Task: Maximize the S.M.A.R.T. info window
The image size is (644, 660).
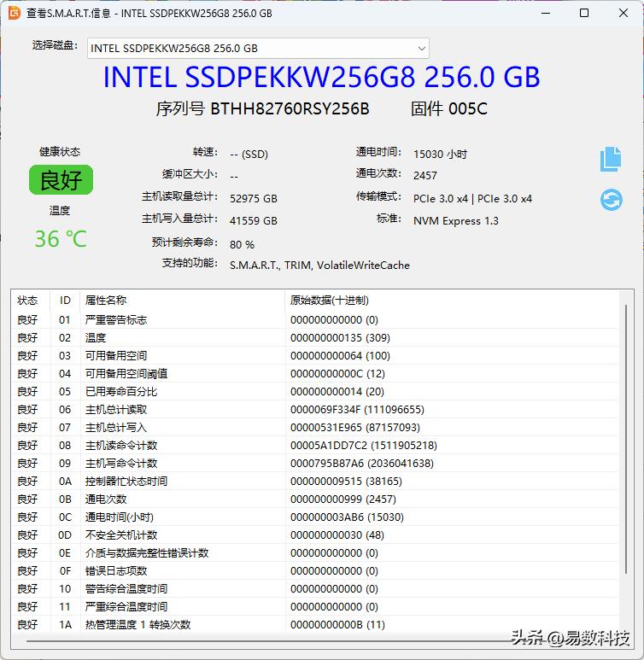Action: point(584,13)
